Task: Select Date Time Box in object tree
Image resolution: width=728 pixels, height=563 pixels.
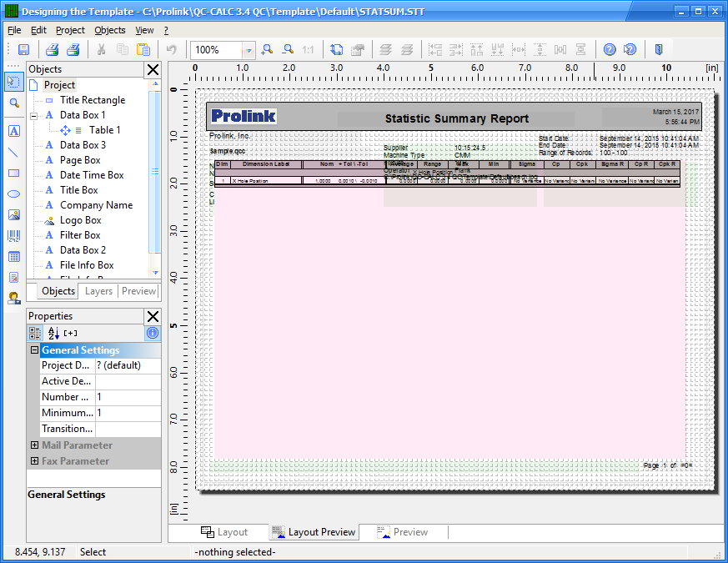Action: tap(92, 175)
